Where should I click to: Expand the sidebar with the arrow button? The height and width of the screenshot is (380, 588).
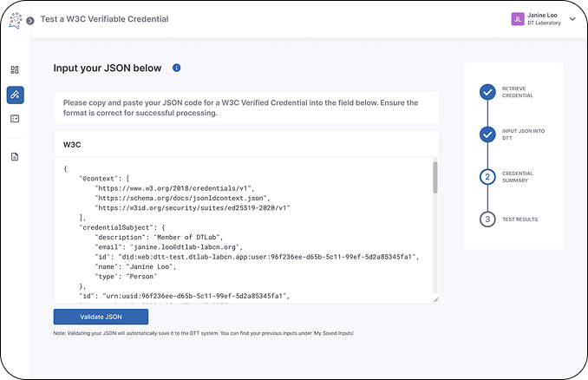30,20
